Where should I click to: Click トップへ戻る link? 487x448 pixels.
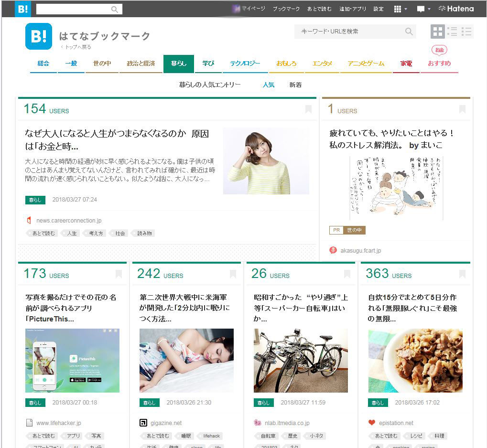[x=76, y=47]
